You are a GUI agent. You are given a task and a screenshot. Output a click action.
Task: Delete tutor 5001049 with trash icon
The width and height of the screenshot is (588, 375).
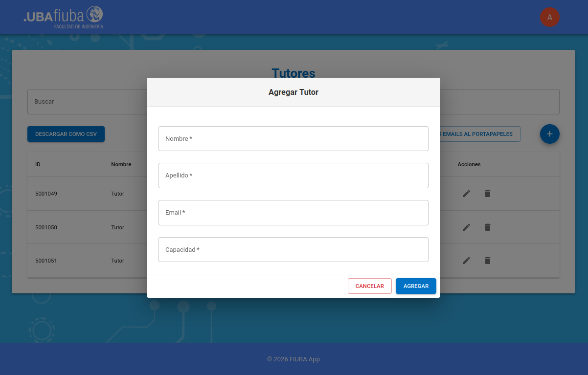point(487,194)
